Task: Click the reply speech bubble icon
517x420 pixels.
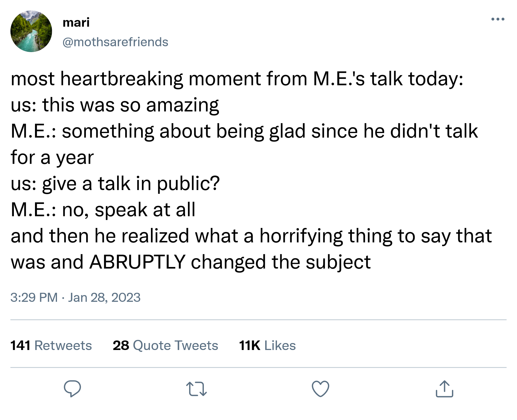Action: click(x=72, y=388)
